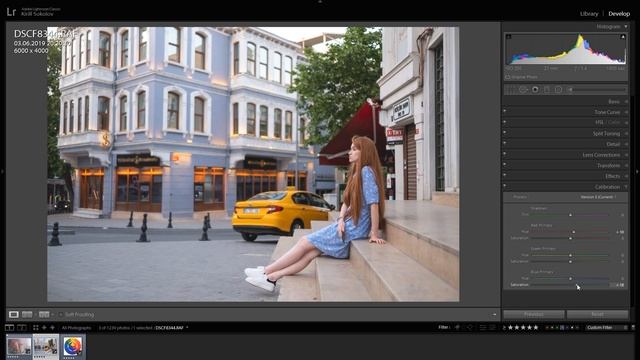Select the Radial Filter tool
The height and width of the screenshot is (360, 640).
pos(558,89)
